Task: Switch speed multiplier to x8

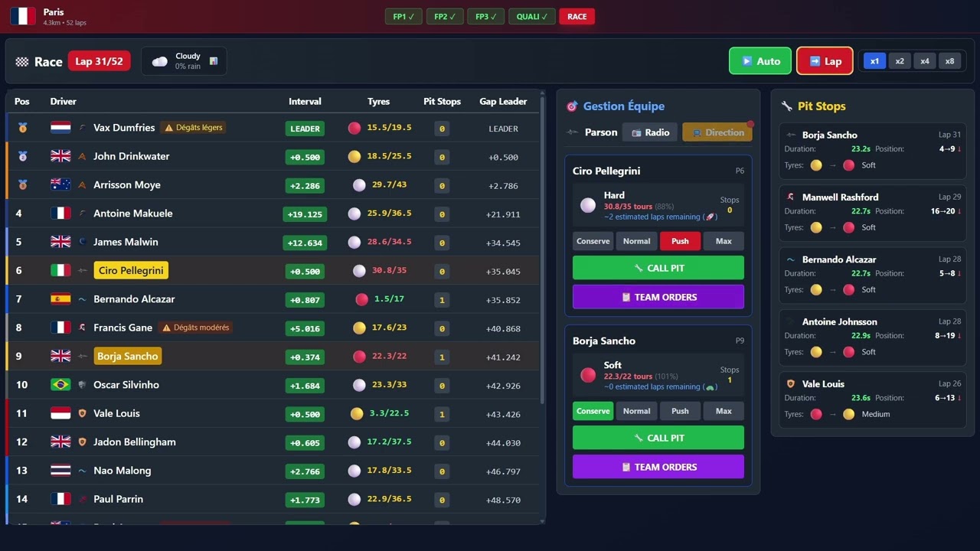Action: pyautogui.click(x=949, y=61)
